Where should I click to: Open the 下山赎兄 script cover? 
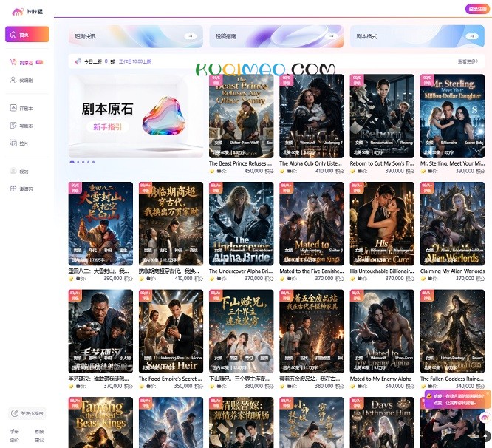pyautogui.click(x=242, y=331)
